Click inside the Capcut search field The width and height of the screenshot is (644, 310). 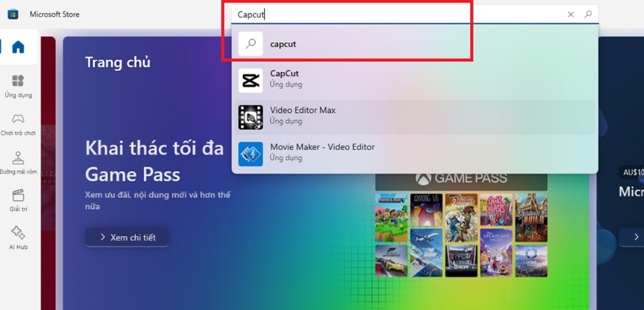pos(396,14)
